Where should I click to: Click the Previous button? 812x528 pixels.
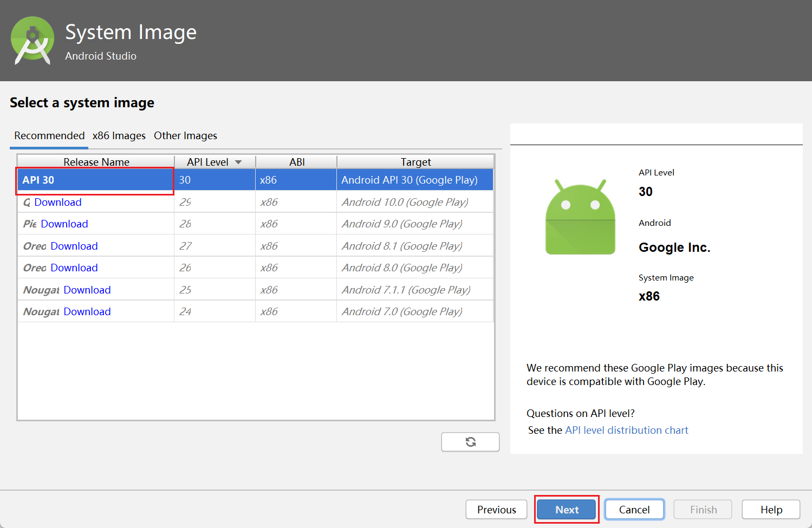coord(496,510)
